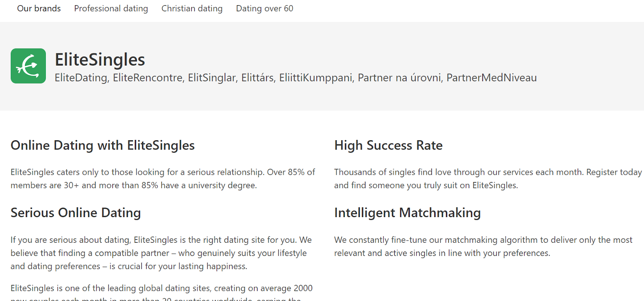
Task: Click the High Success Rate heading
Action: click(x=388, y=145)
